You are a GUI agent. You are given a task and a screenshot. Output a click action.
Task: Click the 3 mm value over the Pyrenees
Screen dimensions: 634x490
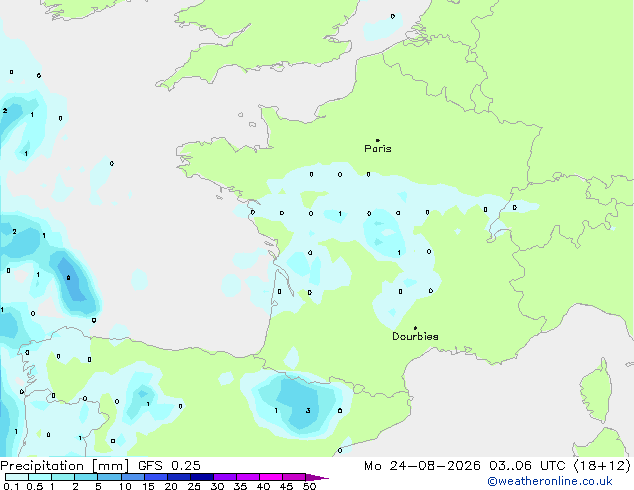[x=308, y=411]
